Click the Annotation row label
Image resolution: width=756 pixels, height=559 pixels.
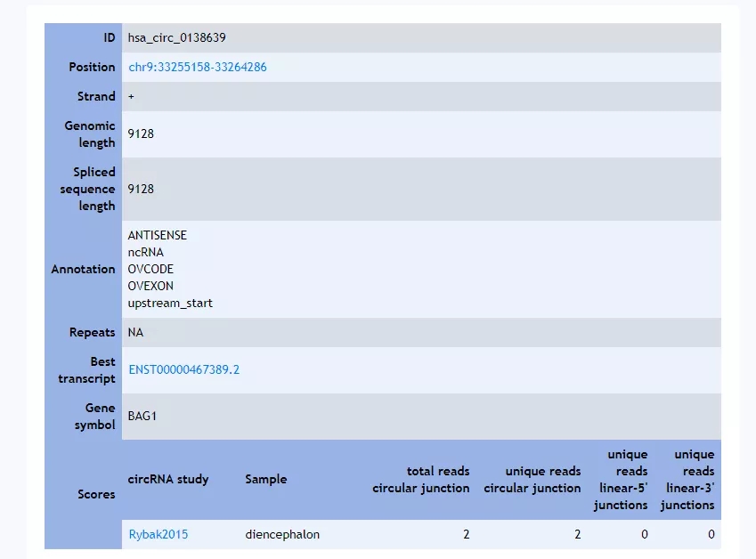84,269
